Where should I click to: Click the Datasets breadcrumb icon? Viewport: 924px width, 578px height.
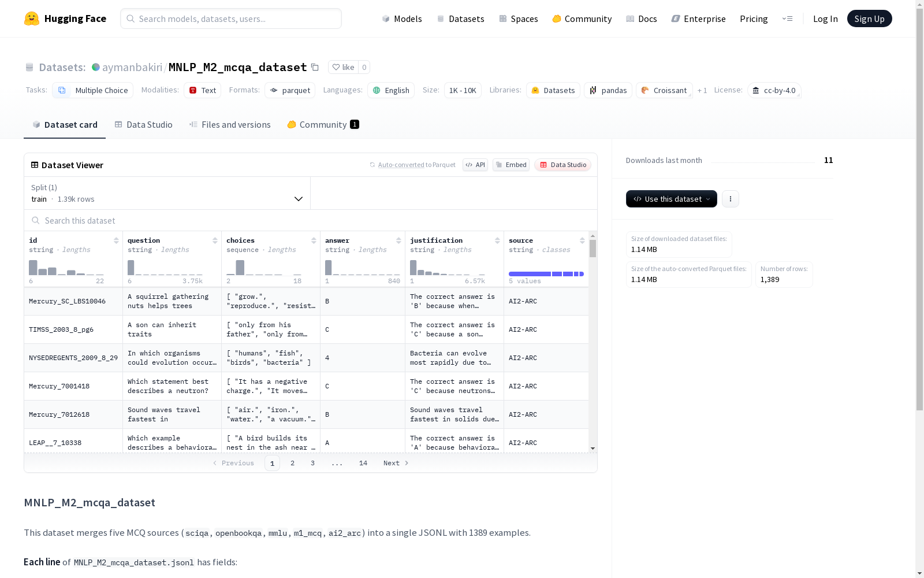(29, 67)
